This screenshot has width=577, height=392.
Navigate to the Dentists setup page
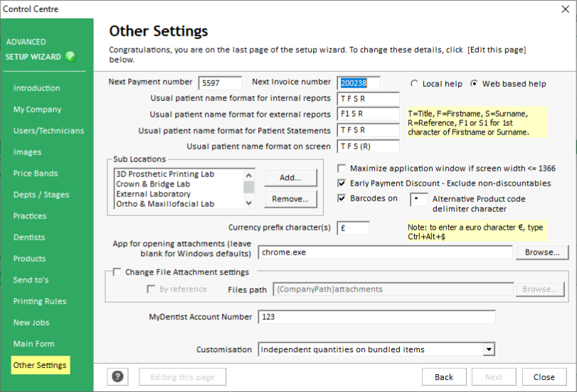coord(28,238)
